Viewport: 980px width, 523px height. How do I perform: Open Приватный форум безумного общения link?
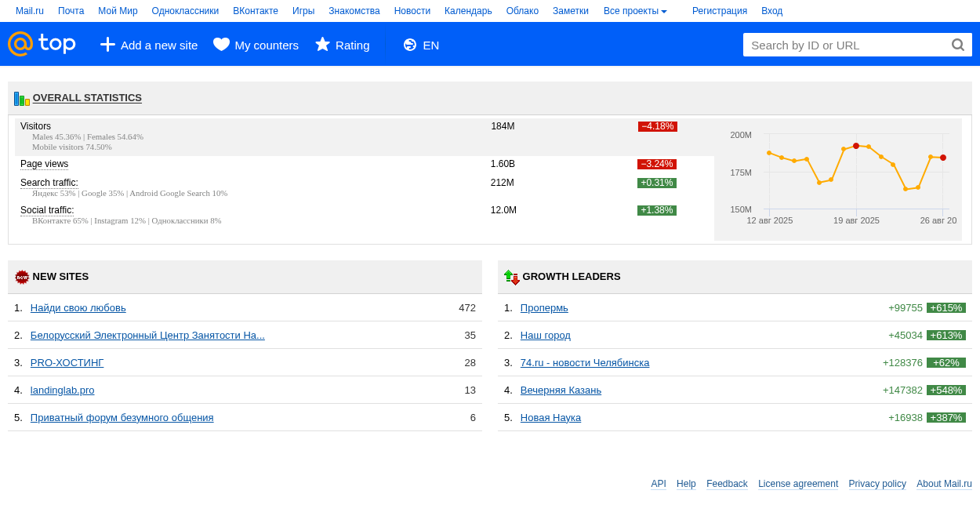(x=122, y=418)
